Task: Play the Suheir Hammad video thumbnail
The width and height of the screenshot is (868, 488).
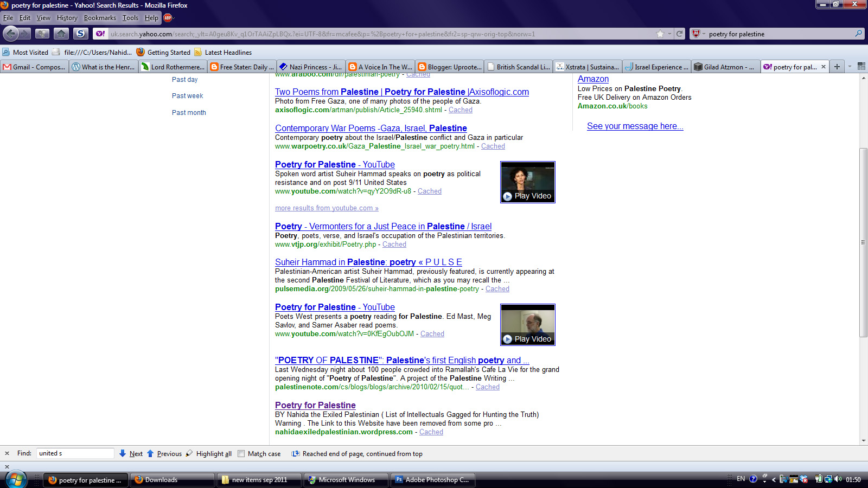Action: pyautogui.click(x=527, y=182)
